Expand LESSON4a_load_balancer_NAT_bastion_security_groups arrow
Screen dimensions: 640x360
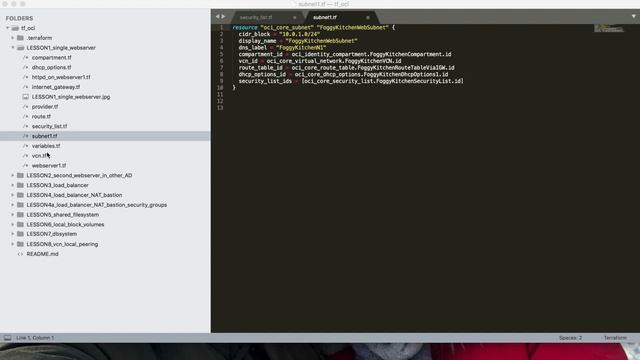coord(13,205)
